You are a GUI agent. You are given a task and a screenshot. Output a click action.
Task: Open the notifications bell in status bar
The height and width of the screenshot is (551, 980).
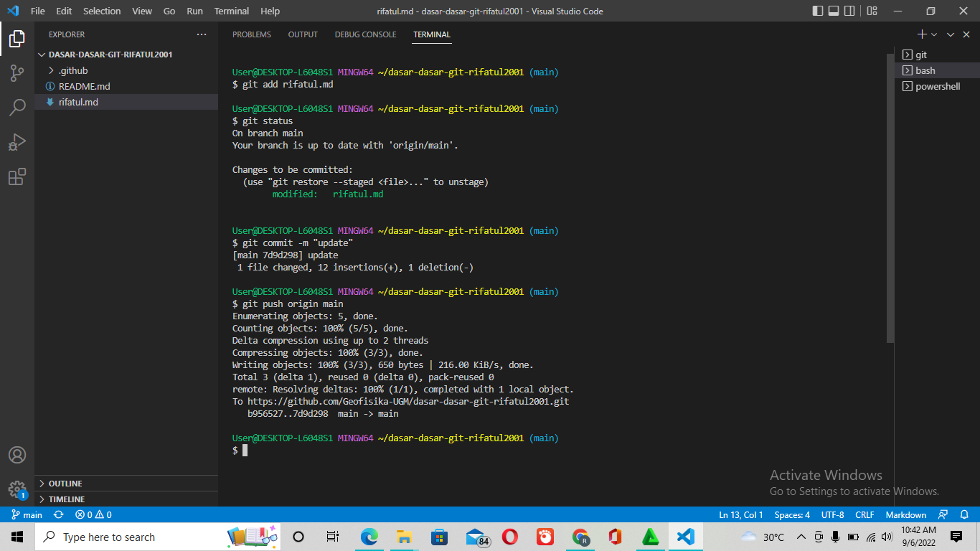click(965, 514)
